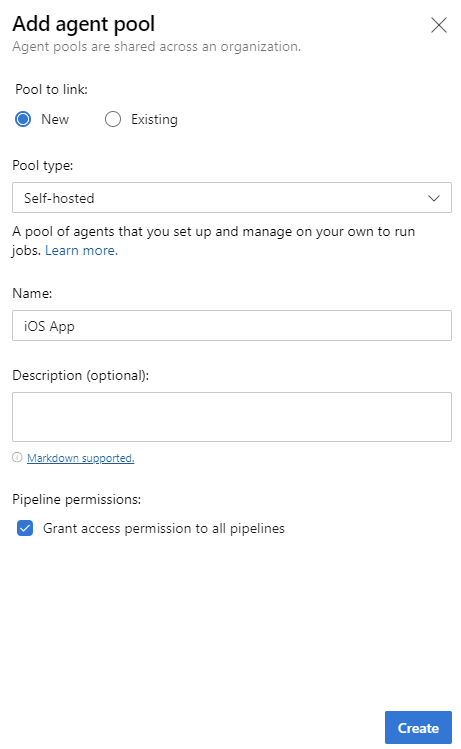Expand pool type list via chevron arrow
This screenshot has width=461, height=749.
click(x=434, y=198)
